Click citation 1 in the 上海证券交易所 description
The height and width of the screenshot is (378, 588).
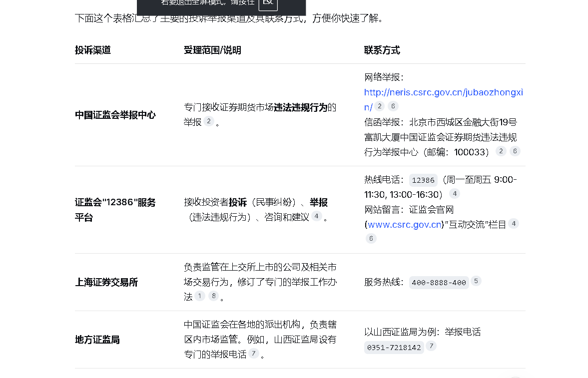[199, 296]
